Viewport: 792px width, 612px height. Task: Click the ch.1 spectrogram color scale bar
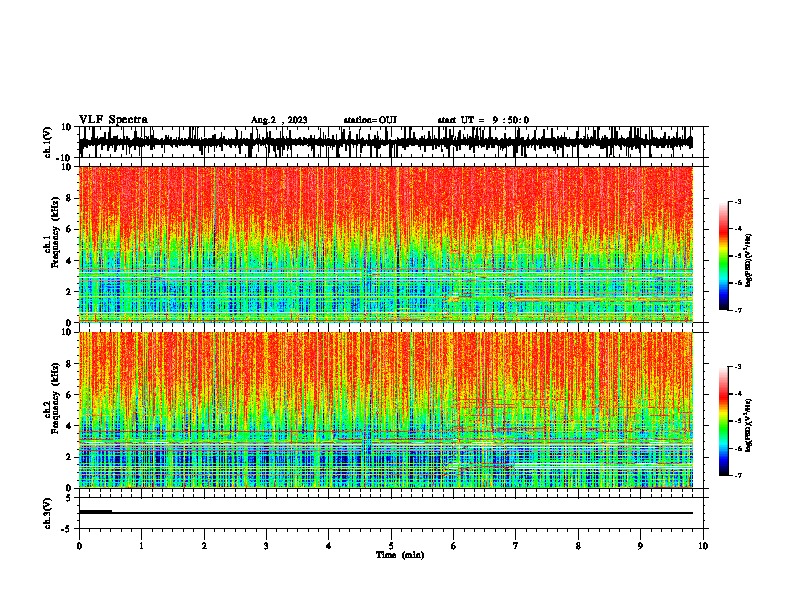724,256
